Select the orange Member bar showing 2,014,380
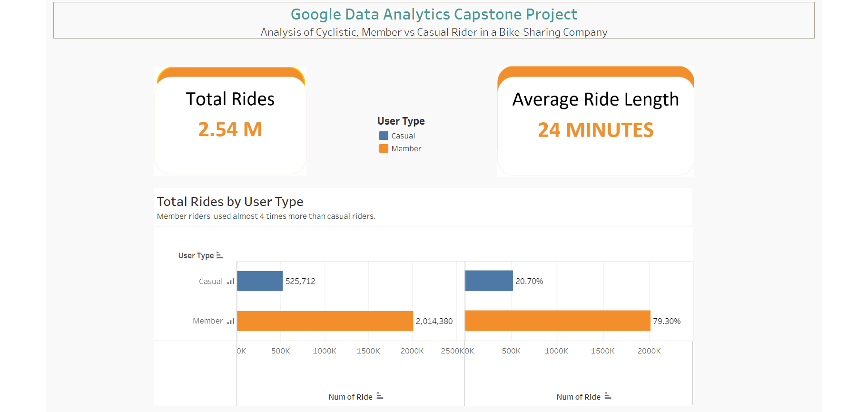This screenshot has width=868, height=412. (x=325, y=321)
